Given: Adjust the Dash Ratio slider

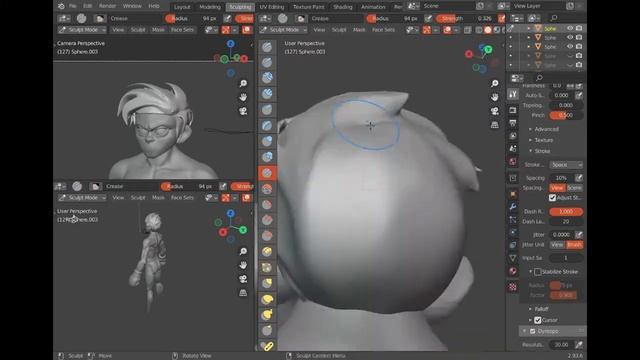Looking at the screenshot, I should point(566,212).
